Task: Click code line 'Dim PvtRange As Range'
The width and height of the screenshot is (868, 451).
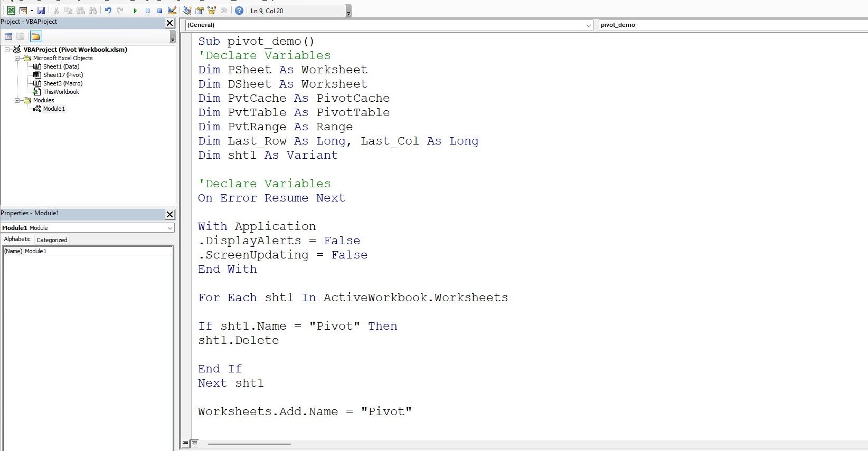Action: [x=275, y=127]
